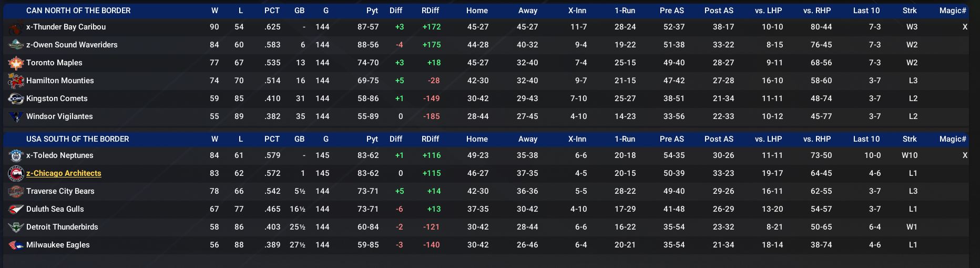Sort North division by RDiff column
The image size is (980, 268).
tap(430, 11)
